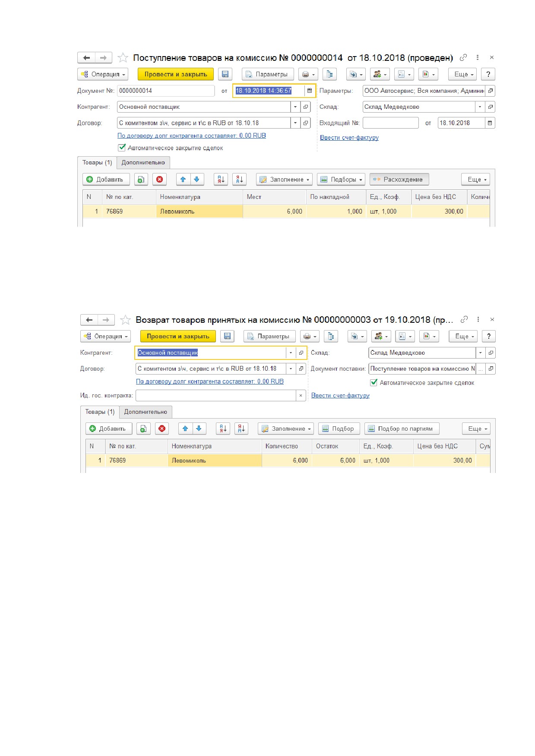Viewport: 535px width, 756px height.
Task: Copy link icon in Поступление товаров header
Action: pyautogui.click(x=463, y=57)
